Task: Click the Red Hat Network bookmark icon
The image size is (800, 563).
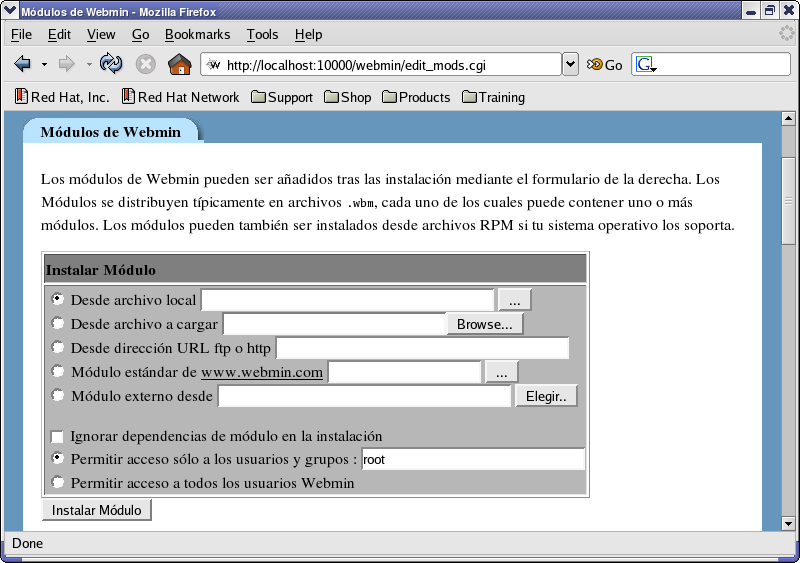Action: (x=128, y=96)
